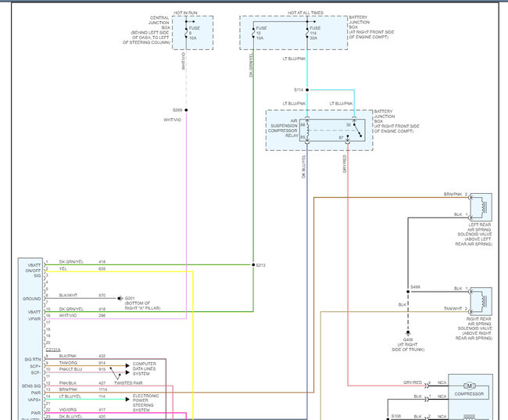Click the G201 ground symbol
The height and width of the screenshot is (420, 508).
120,298
